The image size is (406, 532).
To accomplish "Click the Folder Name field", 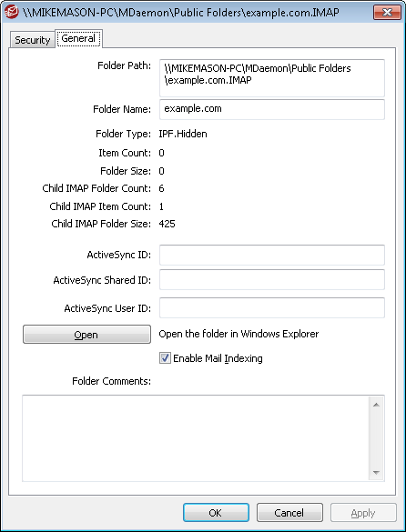I will click(x=272, y=109).
